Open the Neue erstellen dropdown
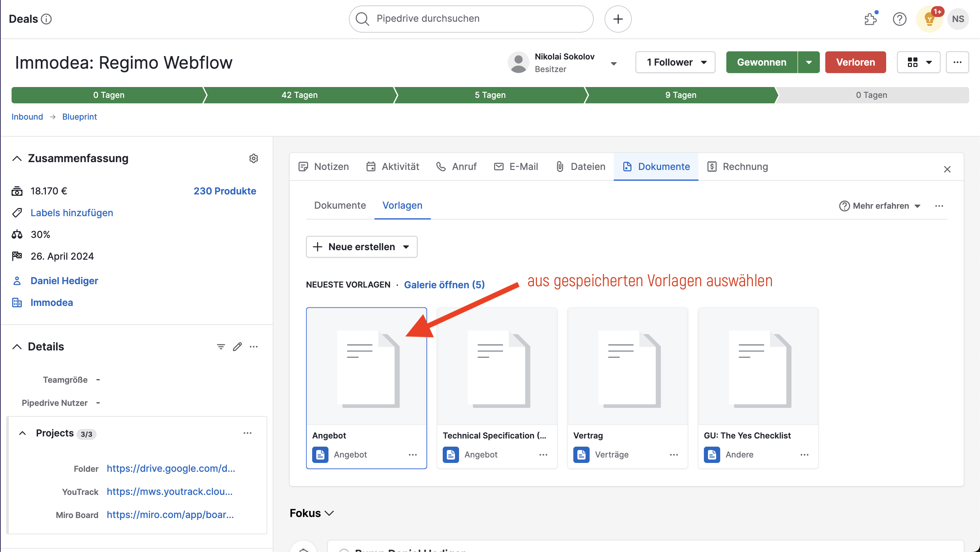980x552 pixels. point(361,247)
